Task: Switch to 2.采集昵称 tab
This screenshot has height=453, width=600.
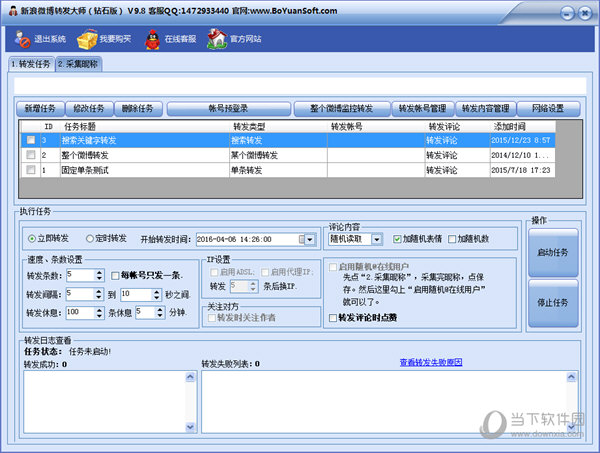Action: coord(79,64)
